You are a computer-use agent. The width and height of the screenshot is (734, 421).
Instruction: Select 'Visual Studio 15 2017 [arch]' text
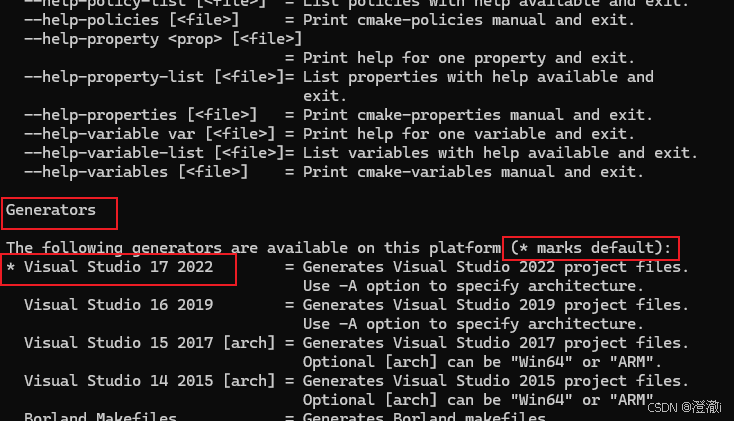pos(149,343)
